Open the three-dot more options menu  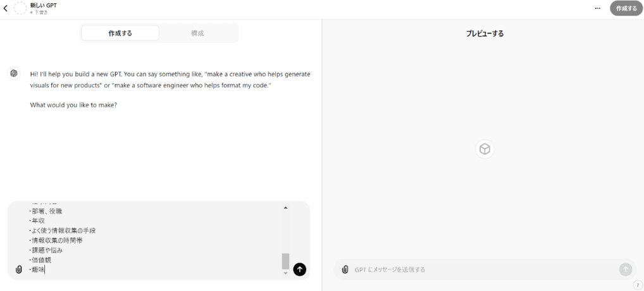[x=598, y=8]
